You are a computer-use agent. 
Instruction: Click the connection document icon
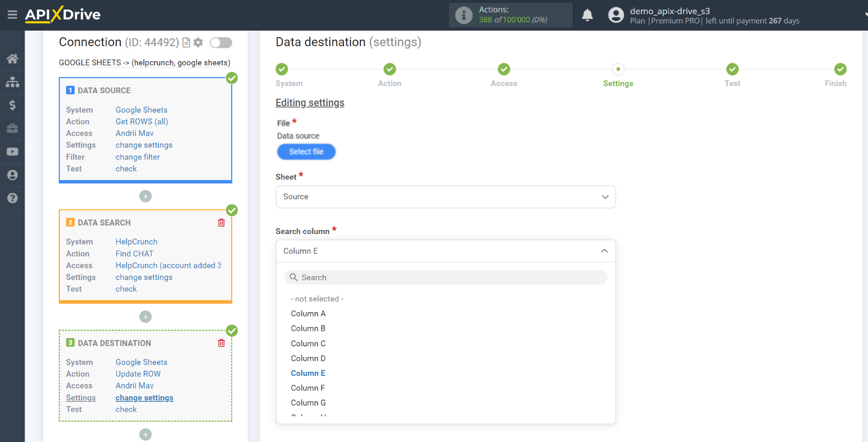coord(186,43)
